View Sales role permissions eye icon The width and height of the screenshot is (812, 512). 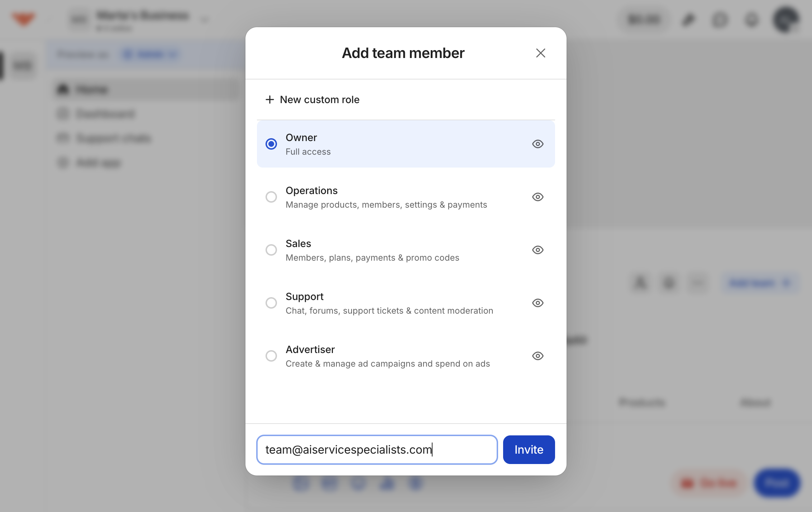coord(538,250)
